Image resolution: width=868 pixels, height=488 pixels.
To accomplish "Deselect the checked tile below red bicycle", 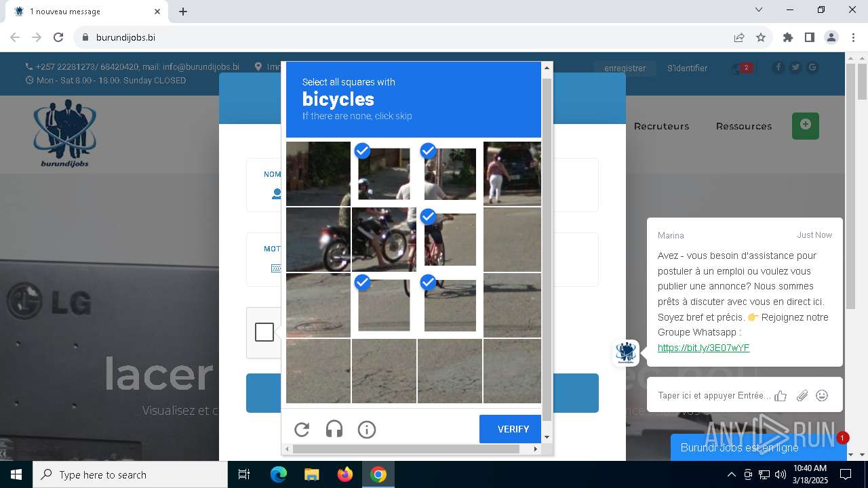I will point(450,305).
